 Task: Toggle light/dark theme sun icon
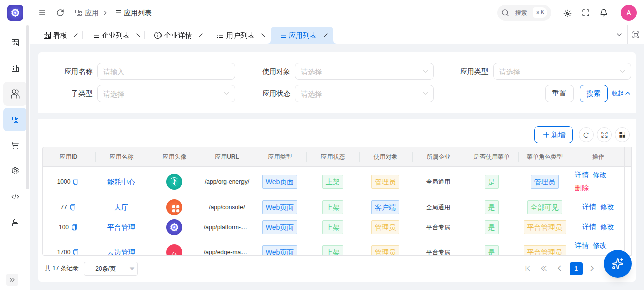(x=568, y=13)
